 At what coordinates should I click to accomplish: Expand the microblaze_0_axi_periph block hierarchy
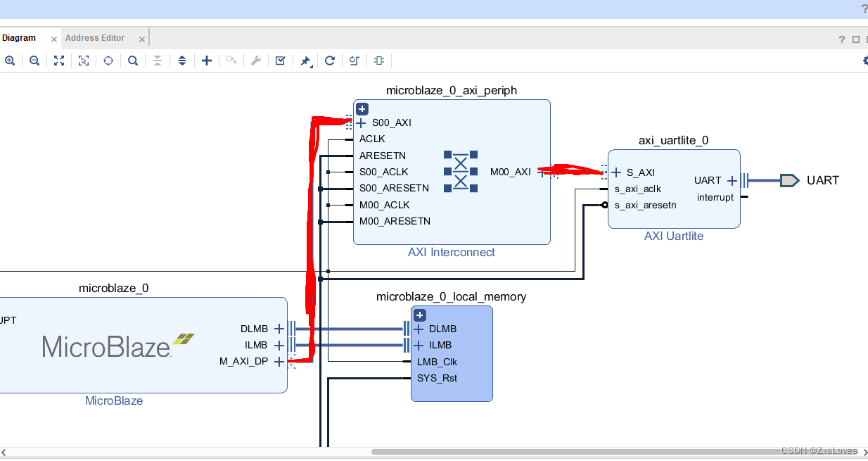(x=362, y=109)
